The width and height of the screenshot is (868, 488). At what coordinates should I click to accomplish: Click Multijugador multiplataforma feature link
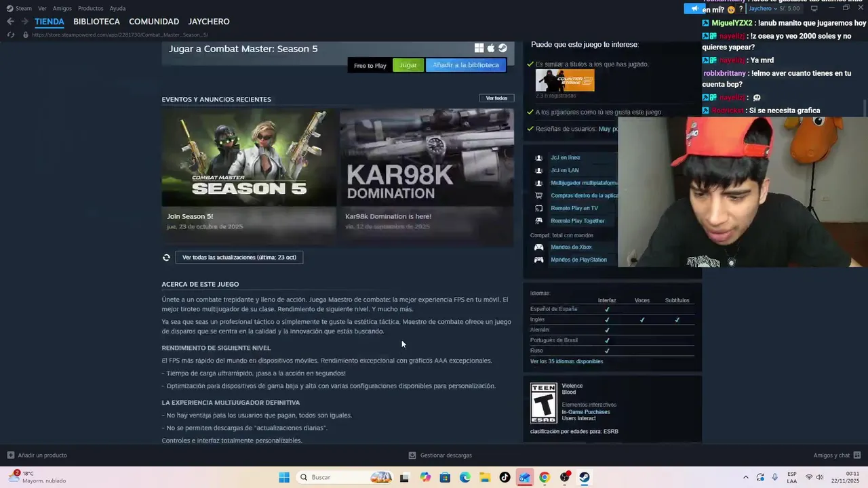click(x=584, y=183)
